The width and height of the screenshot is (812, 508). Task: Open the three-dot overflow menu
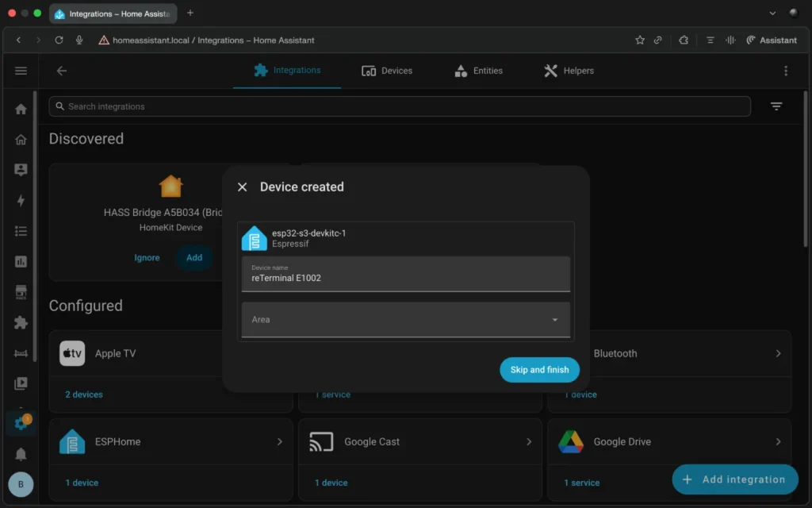click(786, 71)
